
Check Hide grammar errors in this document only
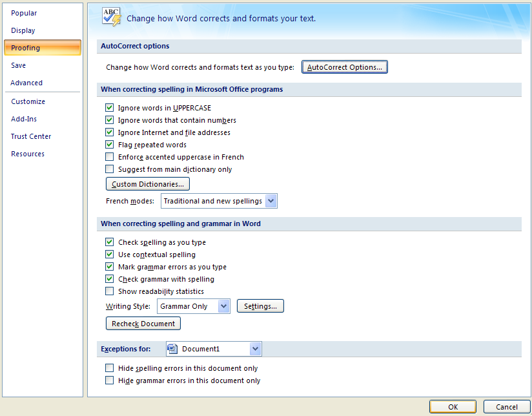109,380
